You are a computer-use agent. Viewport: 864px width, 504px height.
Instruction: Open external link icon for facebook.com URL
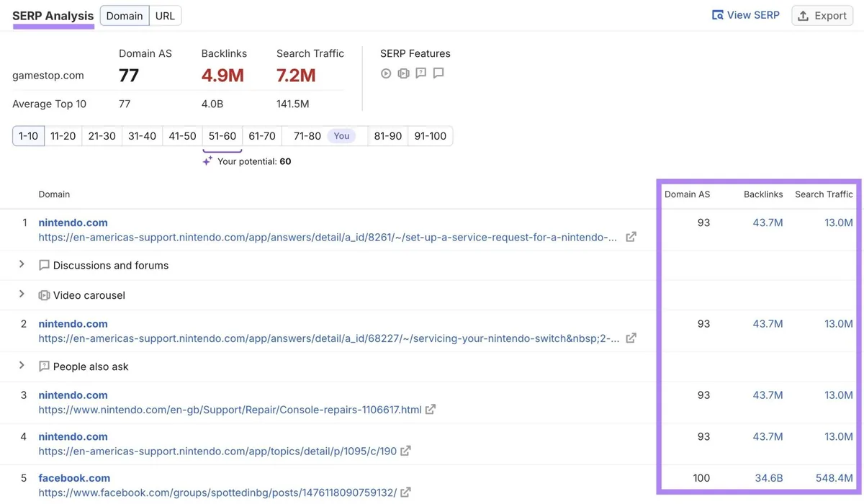(x=405, y=492)
